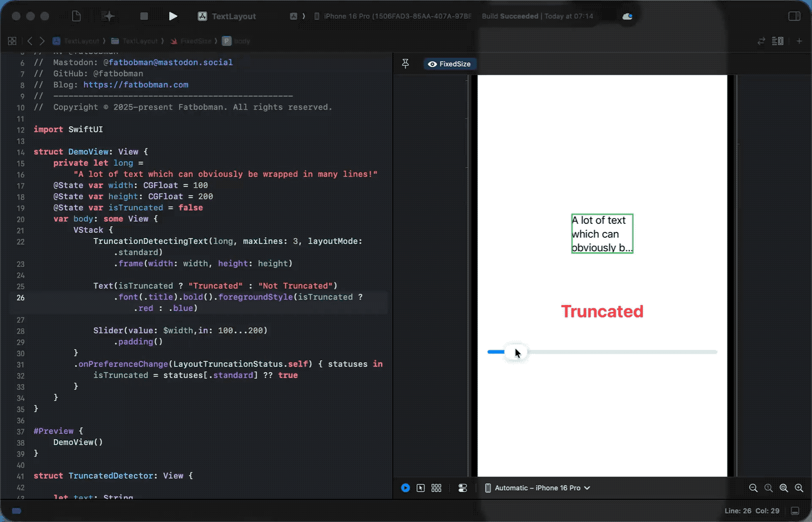Image resolution: width=812 pixels, height=522 pixels.
Task: Open the related items grid menu
Action: click(12, 41)
